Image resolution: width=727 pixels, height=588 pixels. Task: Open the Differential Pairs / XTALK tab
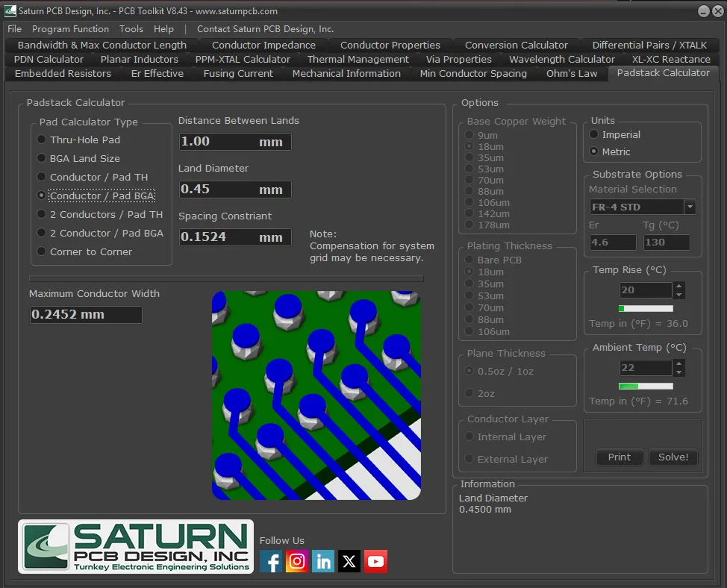click(x=649, y=46)
